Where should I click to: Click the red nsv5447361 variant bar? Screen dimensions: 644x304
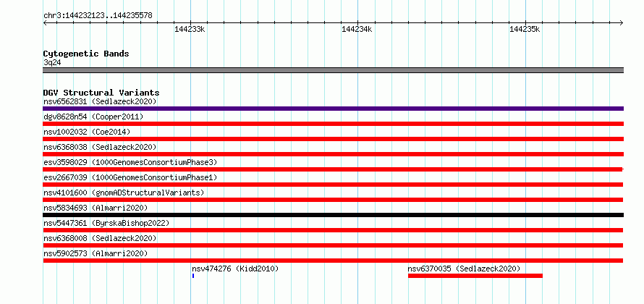333,230
